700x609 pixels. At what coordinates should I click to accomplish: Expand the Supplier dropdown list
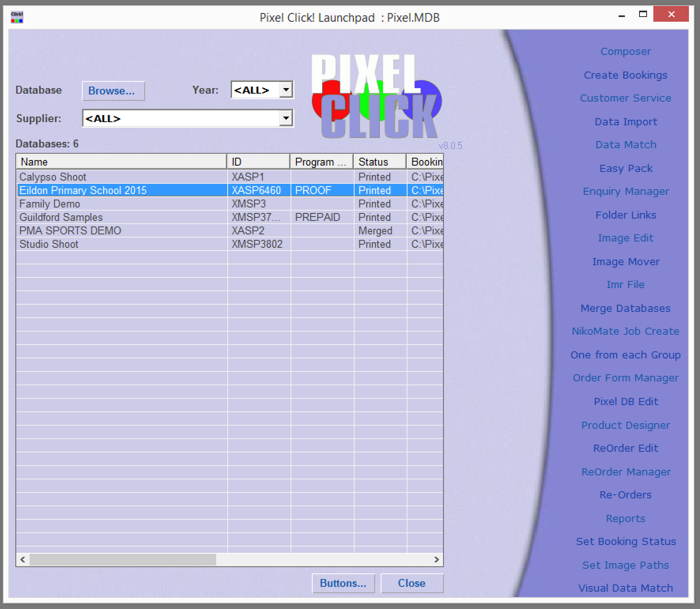(x=286, y=118)
